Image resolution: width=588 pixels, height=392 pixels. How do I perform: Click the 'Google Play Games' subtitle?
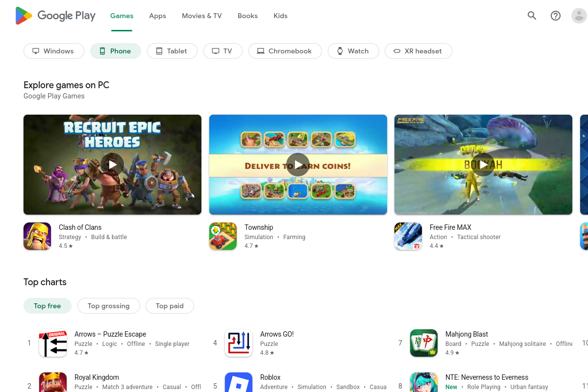(54, 96)
